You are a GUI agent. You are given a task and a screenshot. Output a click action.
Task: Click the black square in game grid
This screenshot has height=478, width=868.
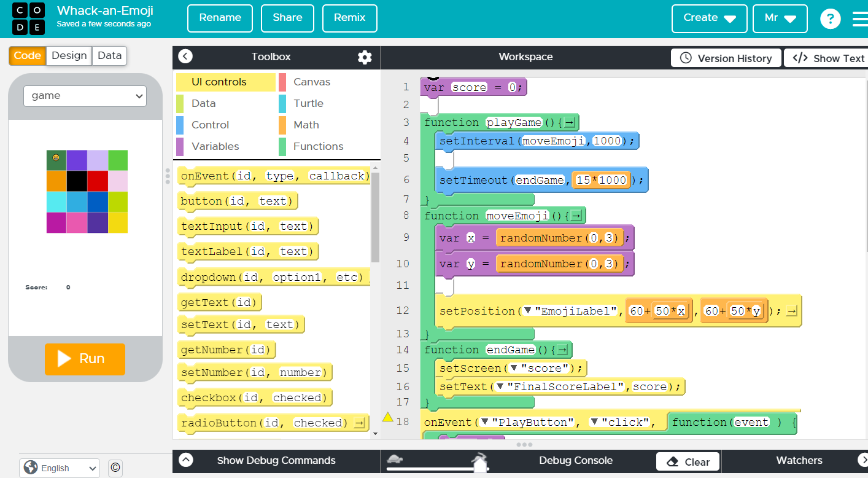(77, 181)
